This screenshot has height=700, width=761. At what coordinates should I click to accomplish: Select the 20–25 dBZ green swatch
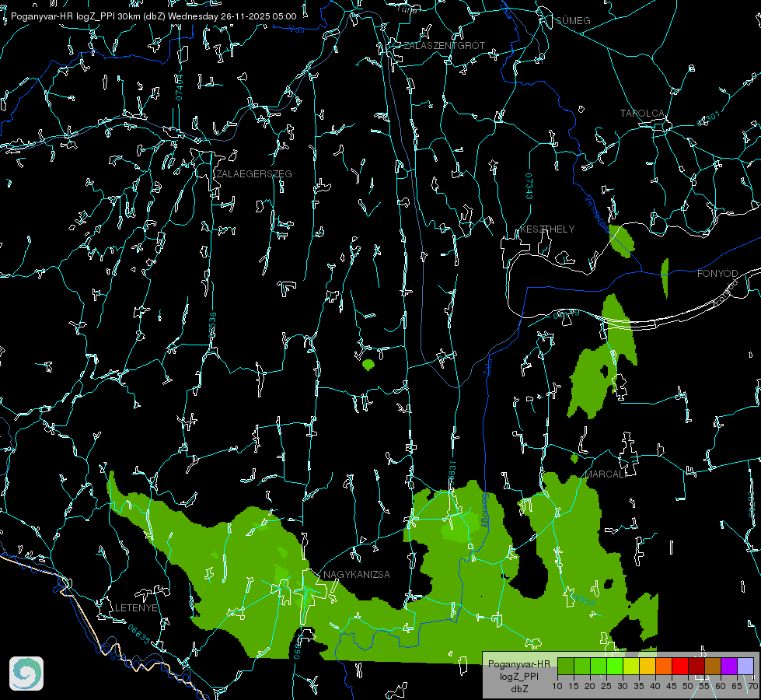[599, 666]
